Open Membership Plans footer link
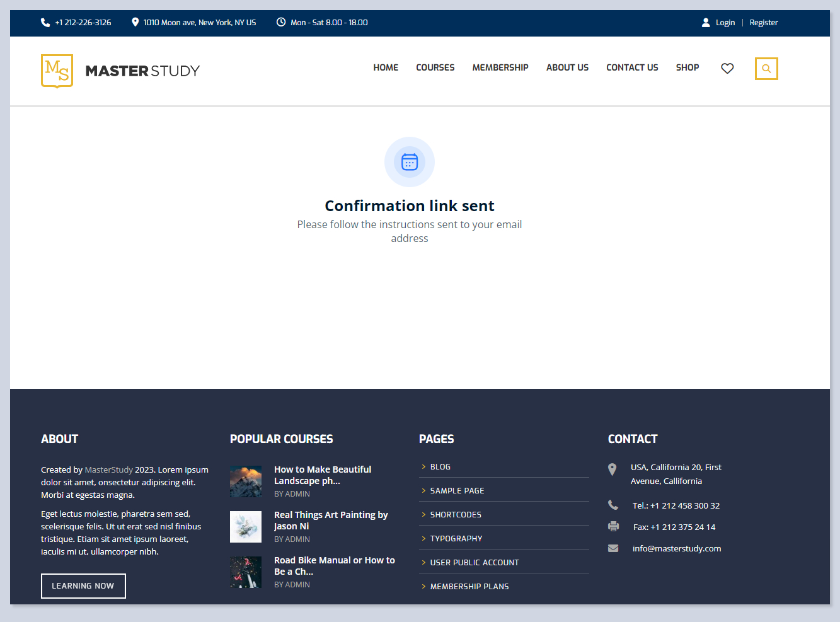Viewport: 840px width, 622px height. coord(469,587)
